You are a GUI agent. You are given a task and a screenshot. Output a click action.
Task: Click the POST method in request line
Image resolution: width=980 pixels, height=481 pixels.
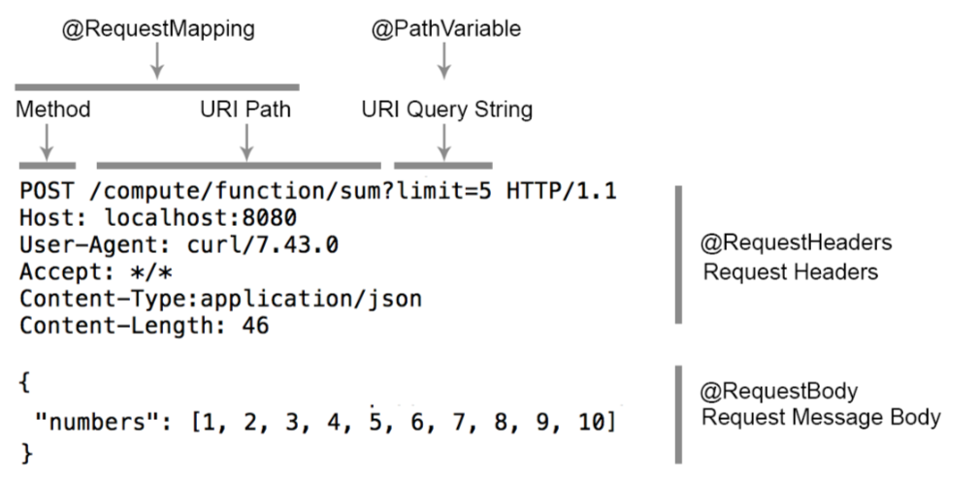coord(48,190)
